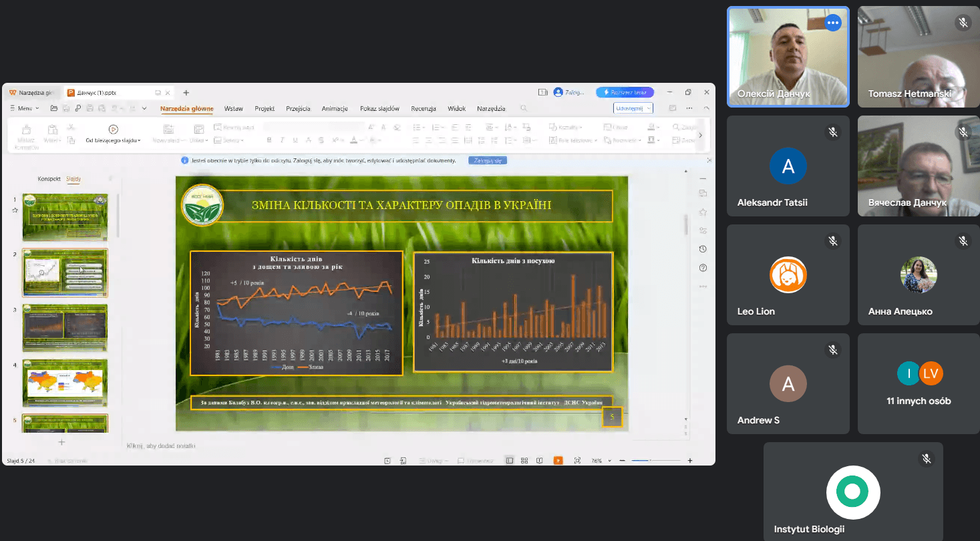Open reading view book icon in status bar
The height and width of the screenshot is (541, 980).
[x=539, y=461]
